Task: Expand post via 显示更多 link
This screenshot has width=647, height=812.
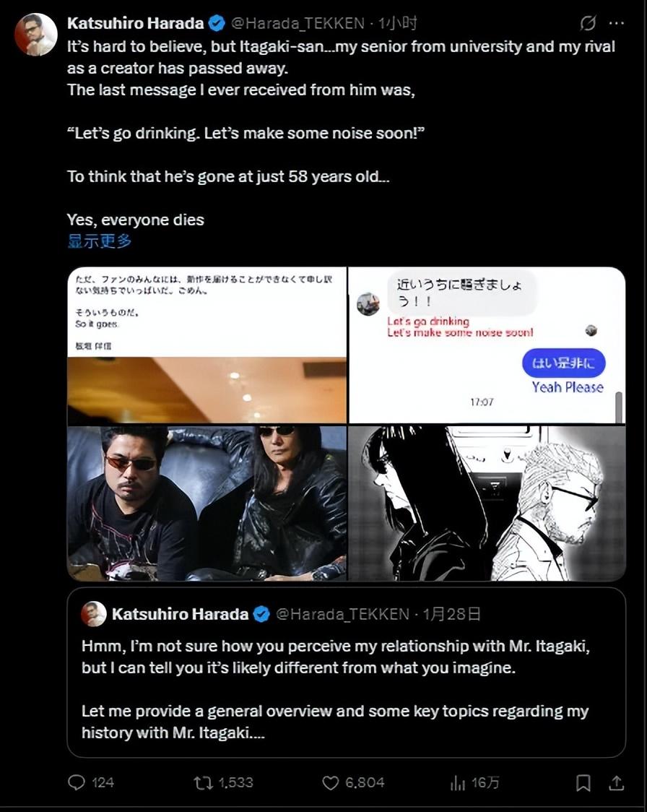Action: 100,241
